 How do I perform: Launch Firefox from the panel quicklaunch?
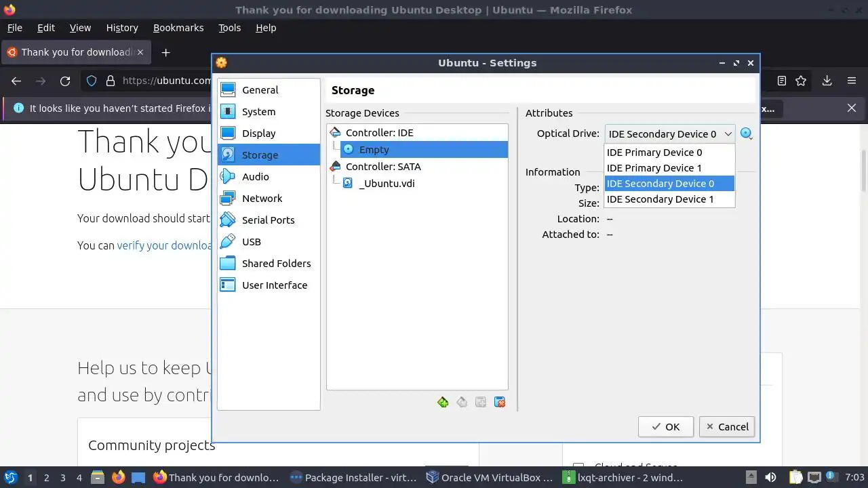pyautogui.click(x=118, y=478)
